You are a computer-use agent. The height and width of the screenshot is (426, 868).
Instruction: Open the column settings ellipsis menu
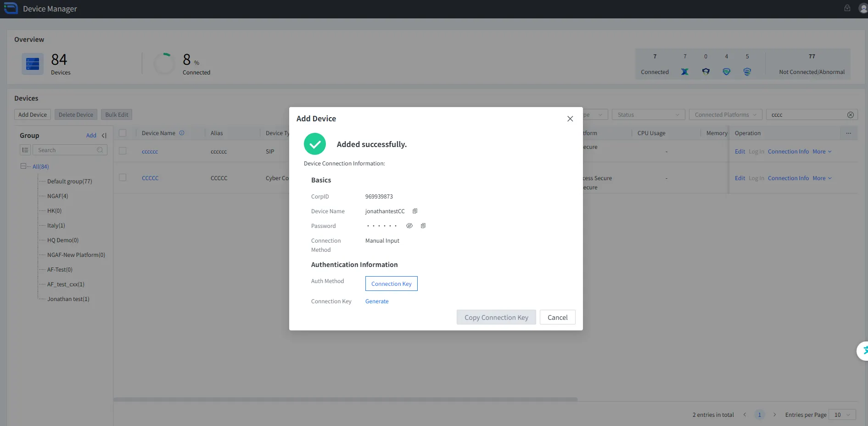(849, 133)
